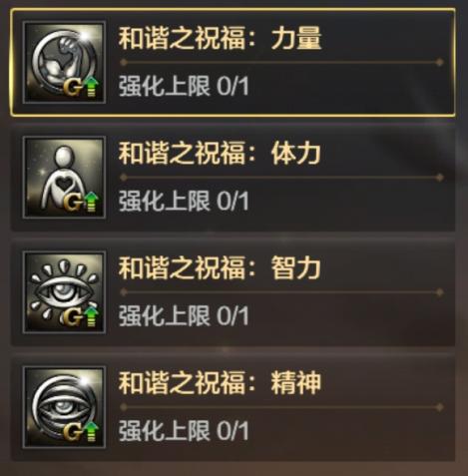Click the ringed eye 精神 blessing icon
Screen dimensions: 468x476
pos(64,407)
